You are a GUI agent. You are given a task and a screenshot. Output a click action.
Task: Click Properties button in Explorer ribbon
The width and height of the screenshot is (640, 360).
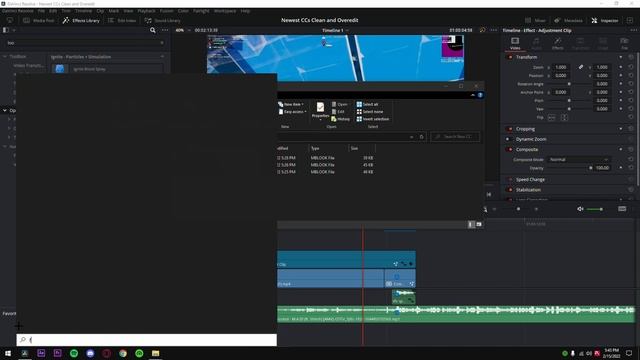pyautogui.click(x=320, y=111)
